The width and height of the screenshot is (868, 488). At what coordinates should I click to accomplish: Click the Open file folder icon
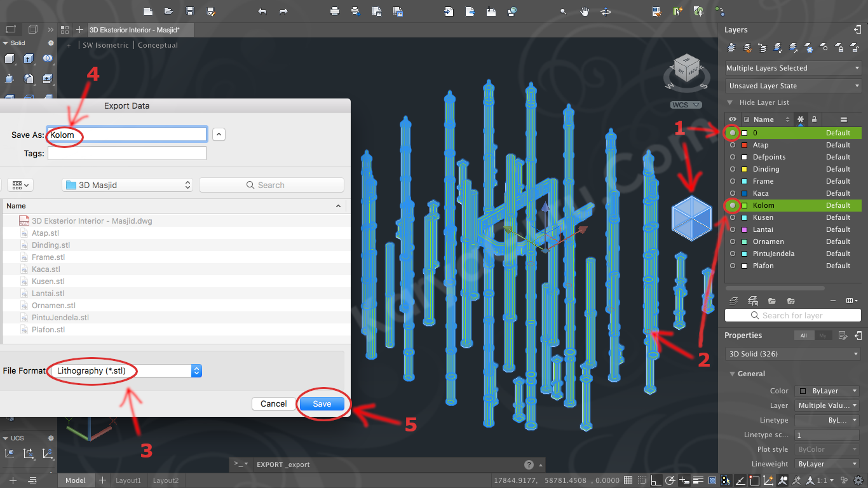click(x=168, y=11)
